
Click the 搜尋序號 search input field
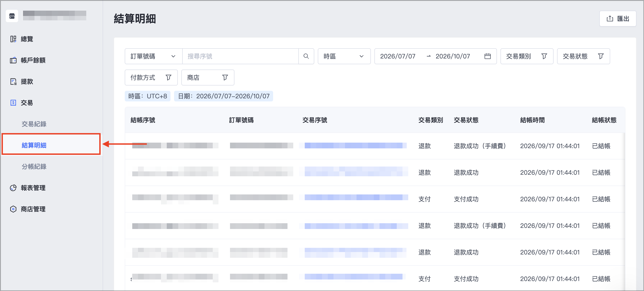point(240,56)
